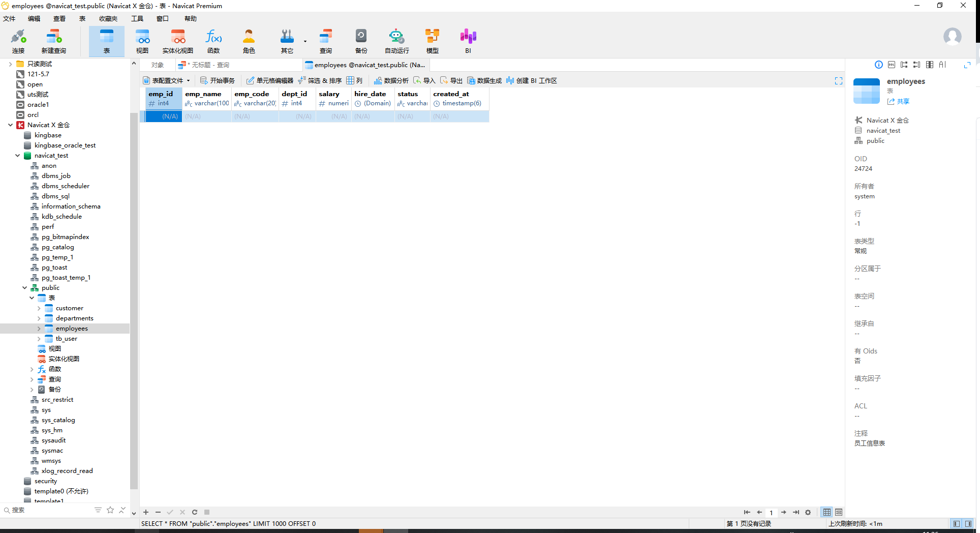
Task: Click the favorites star icon in the sidebar
Action: tap(110, 510)
